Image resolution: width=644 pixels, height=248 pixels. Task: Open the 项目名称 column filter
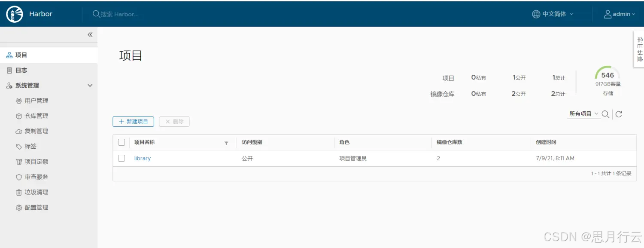point(226,143)
